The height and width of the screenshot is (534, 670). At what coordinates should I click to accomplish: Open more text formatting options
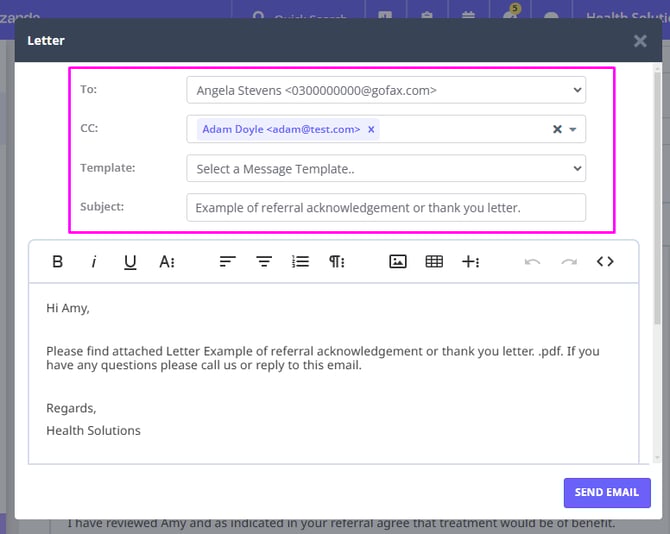click(x=167, y=262)
